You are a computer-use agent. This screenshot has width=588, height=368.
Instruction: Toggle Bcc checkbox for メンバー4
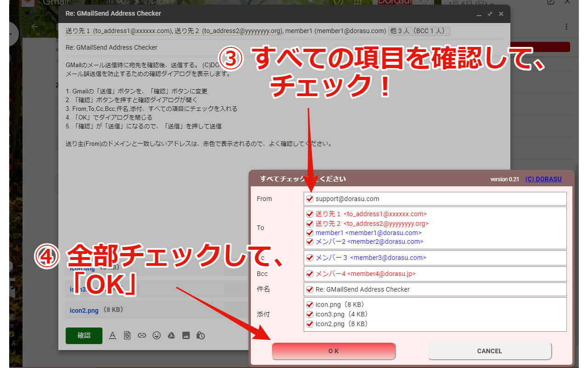[x=310, y=274]
